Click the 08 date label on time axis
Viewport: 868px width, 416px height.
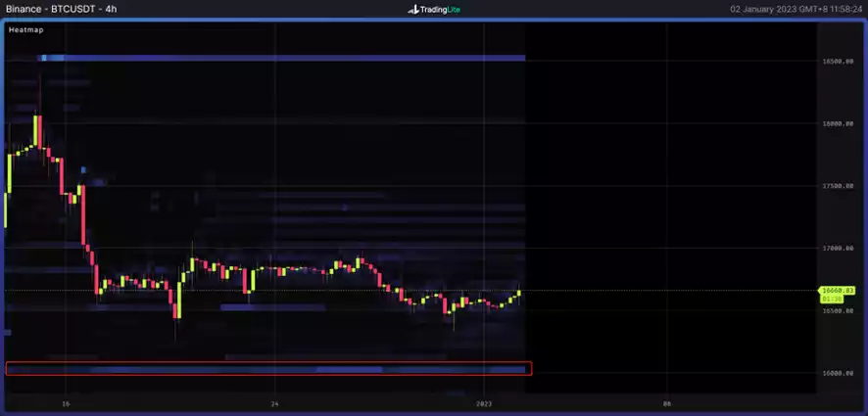[x=667, y=404]
